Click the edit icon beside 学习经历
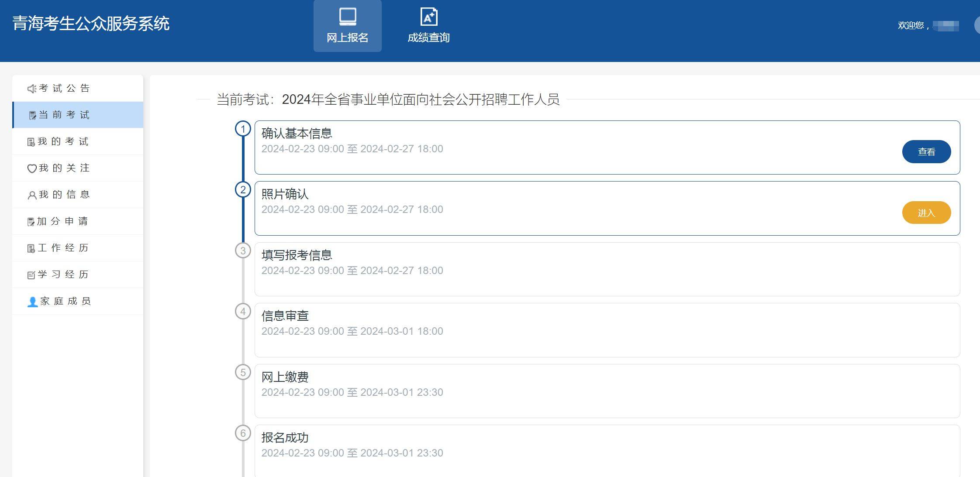This screenshot has width=980, height=477. 31,275
